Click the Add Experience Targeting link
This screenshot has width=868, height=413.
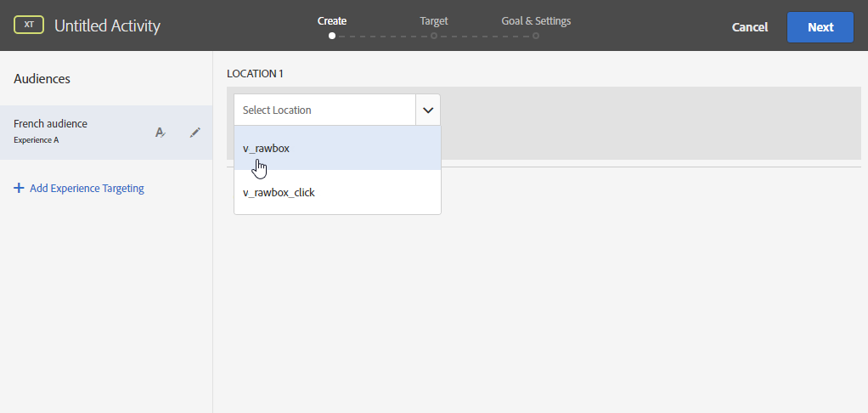pos(87,189)
